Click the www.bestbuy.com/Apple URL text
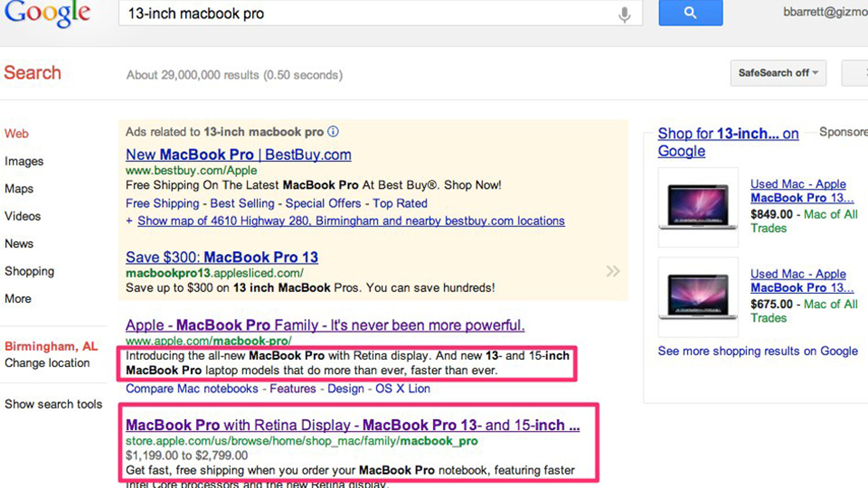The width and height of the screenshot is (868, 488). point(192,170)
